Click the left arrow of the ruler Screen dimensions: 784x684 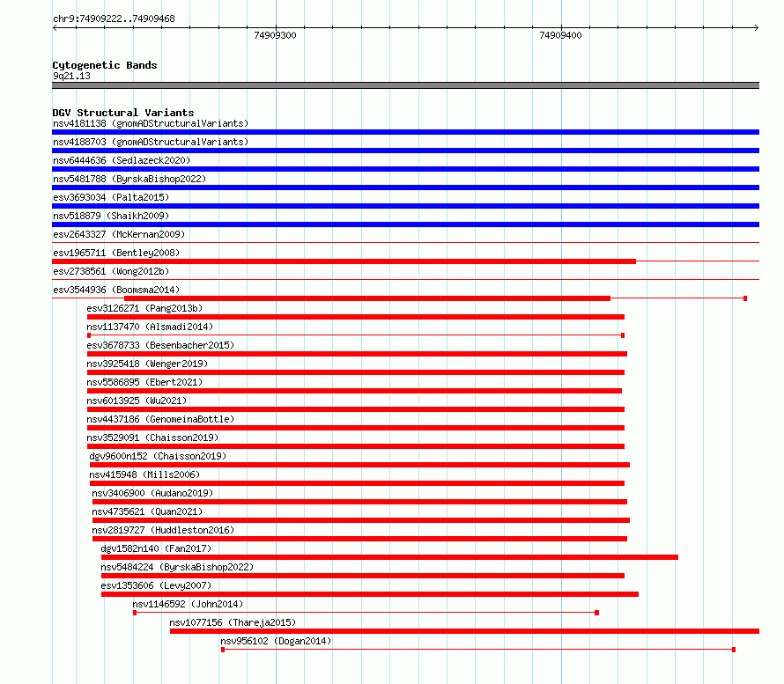55,28
